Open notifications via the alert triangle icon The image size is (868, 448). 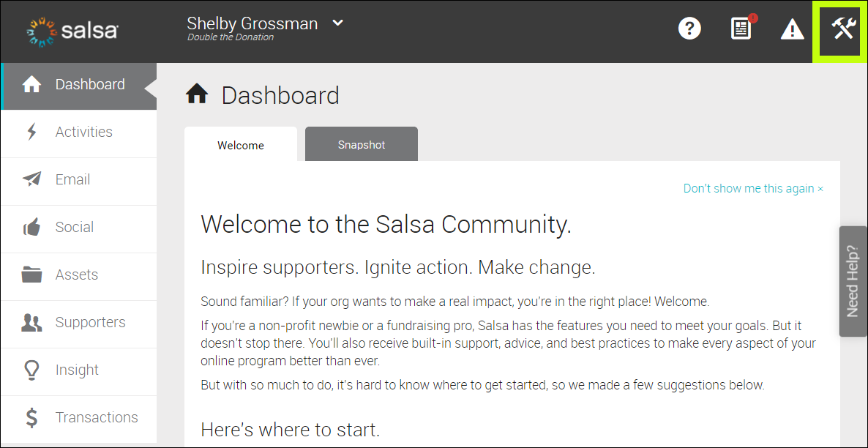792,29
